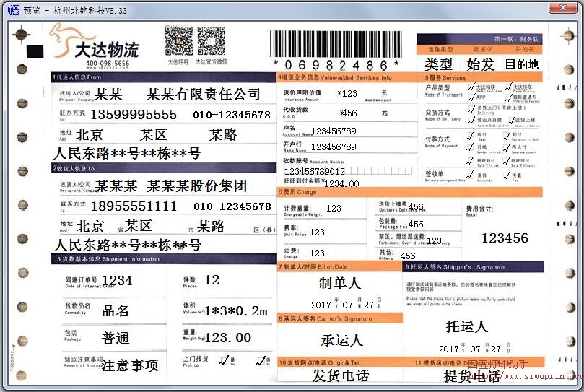This screenshot has height=392, width=584.
Task: Click the 6 费用 Charge section header
Action: click(x=410, y=192)
